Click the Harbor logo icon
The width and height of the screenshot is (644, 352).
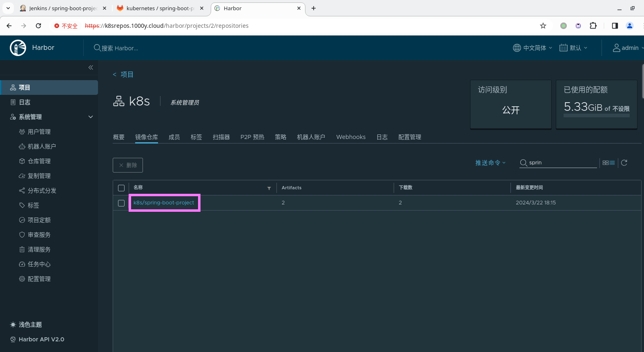(x=18, y=48)
